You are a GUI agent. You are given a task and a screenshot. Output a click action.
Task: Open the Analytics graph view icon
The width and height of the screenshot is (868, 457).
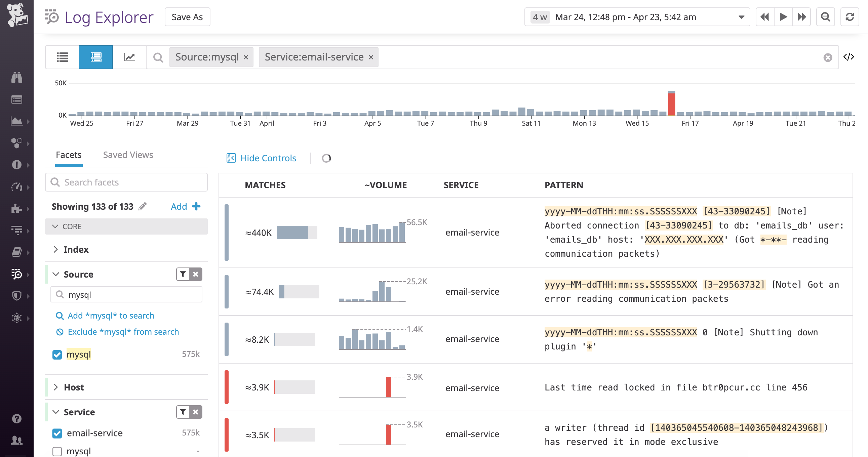(x=129, y=57)
